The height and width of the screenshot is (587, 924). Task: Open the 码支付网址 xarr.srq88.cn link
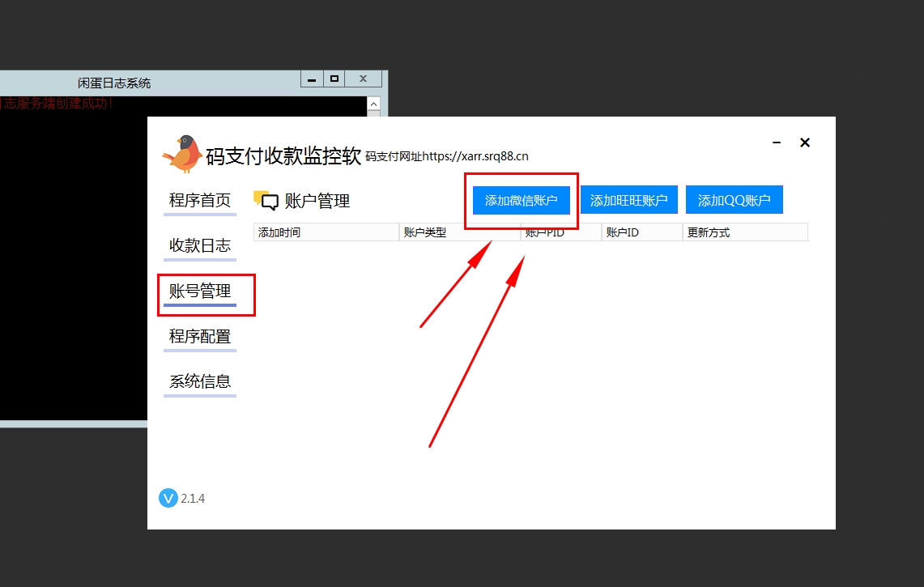[447, 156]
